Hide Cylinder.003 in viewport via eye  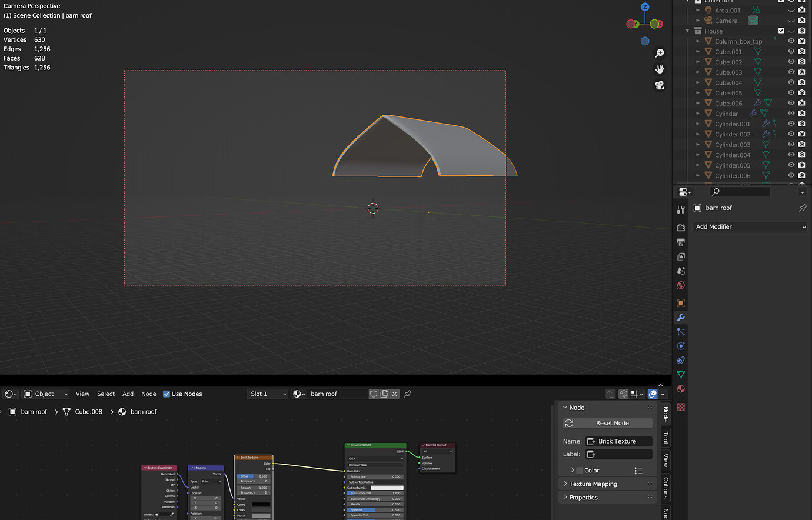(x=791, y=145)
